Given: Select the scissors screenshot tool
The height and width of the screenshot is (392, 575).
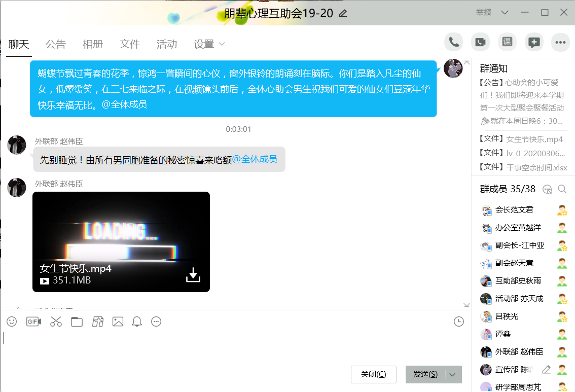Looking at the screenshot, I should (56, 322).
